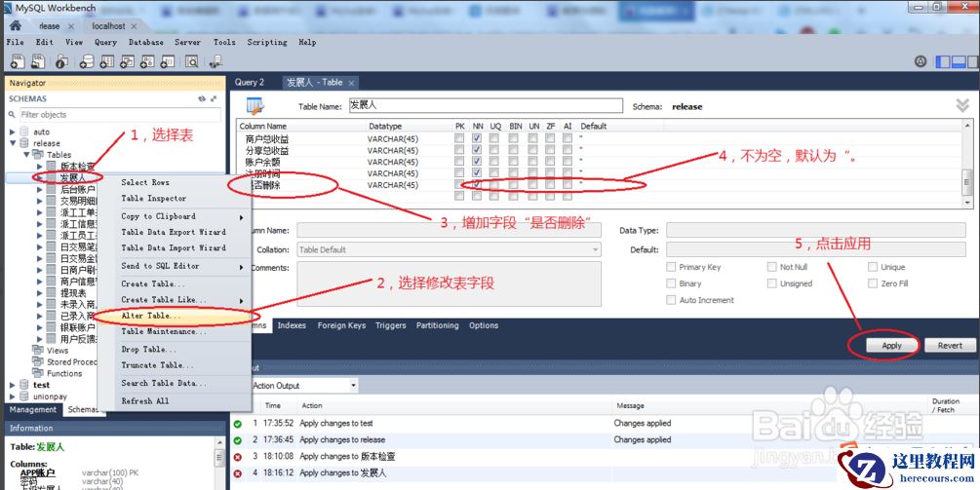Enable the Primary Key checkbox
Screen dimensions: 980x490
coord(671,267)
